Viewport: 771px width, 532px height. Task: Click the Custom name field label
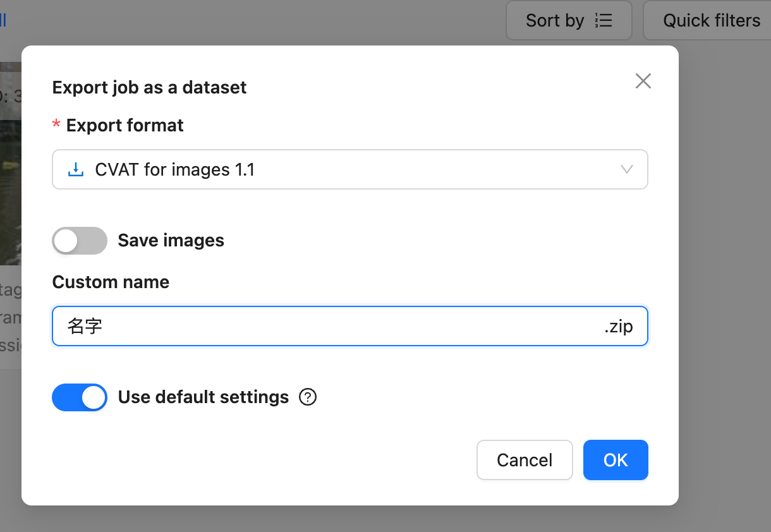click(111, 282)
